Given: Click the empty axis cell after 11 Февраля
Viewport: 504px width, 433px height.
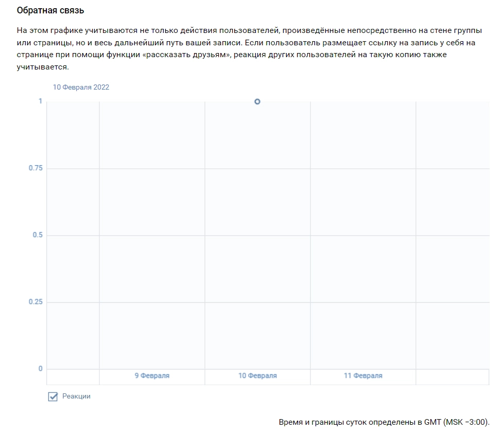Looking at the screenshot, I should click(x=452, y=376).
